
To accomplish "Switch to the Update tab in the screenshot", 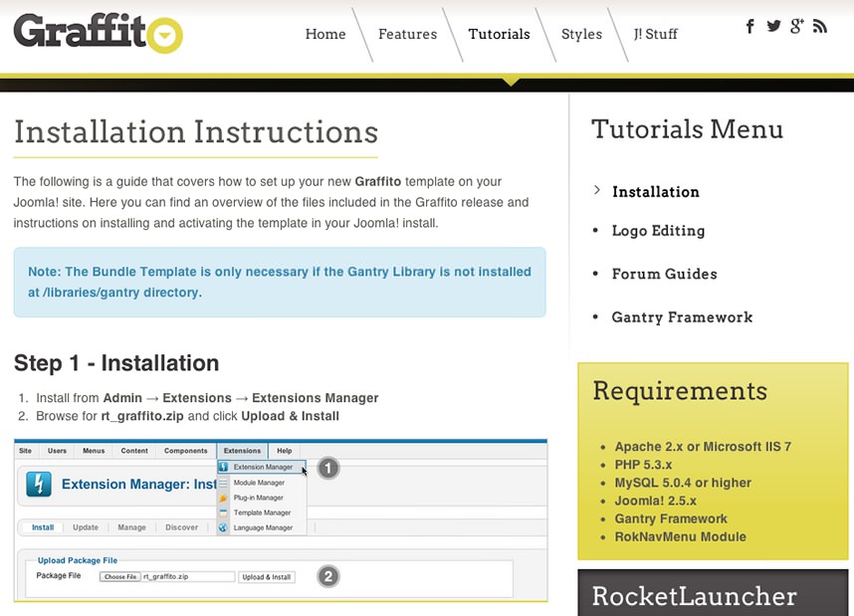I will tap(86, 527).
